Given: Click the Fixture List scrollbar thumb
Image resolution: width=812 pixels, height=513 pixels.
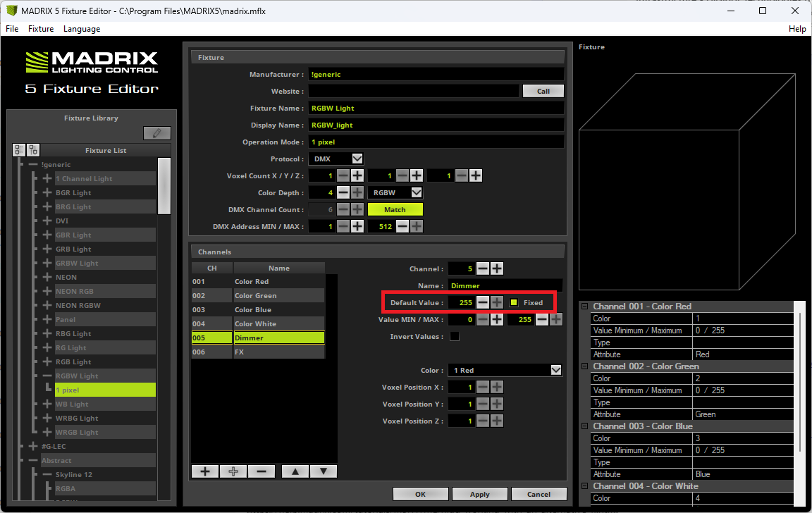Looking at the screenshot, I should coord(164,186).
